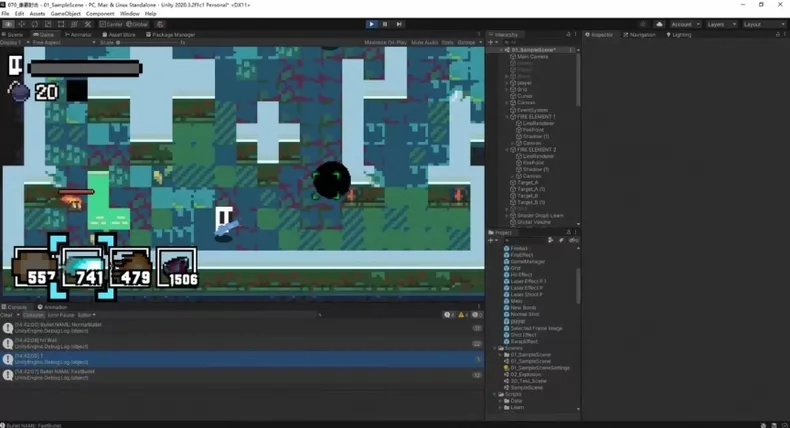Click the Clear button in the Console
Image resolution: width=790 pixels, height=428 pixels.
tap(7, 315)
